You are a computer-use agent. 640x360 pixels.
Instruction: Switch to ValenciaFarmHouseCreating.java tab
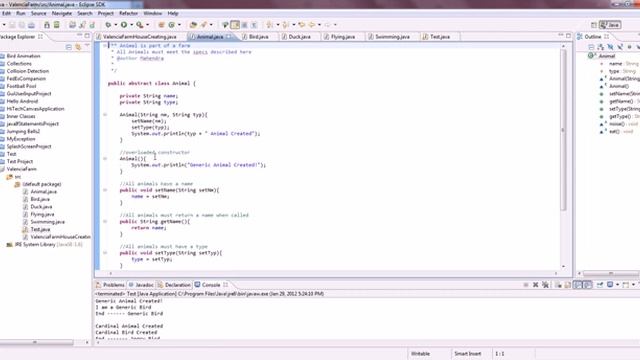[x=139, y=37]
